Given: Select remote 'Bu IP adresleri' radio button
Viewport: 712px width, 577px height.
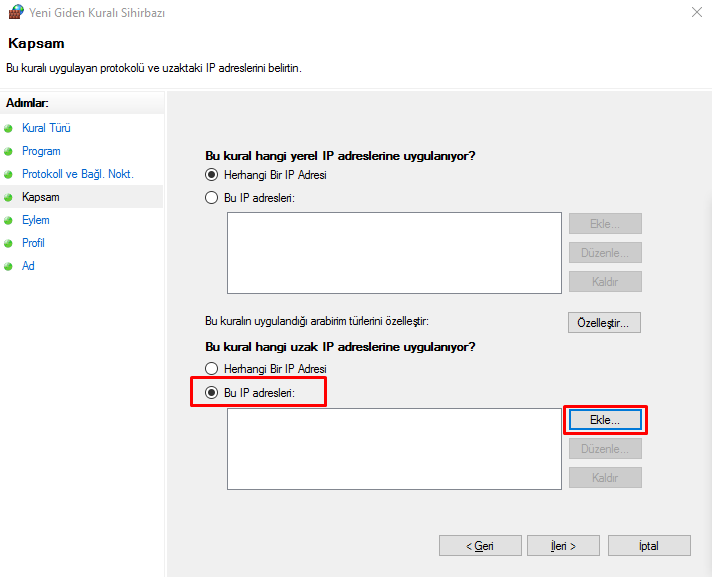Looking at the screenshot, I should pos(211,393).
